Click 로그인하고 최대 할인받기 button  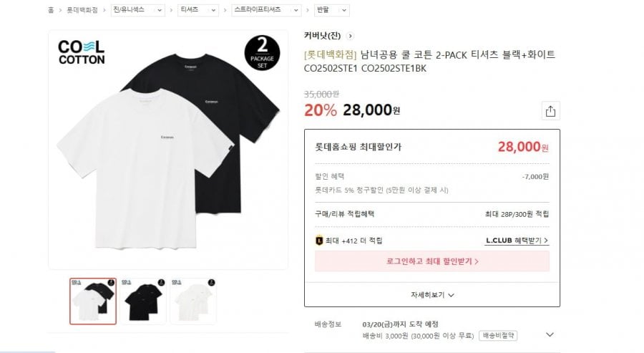[x=432, y=261]
